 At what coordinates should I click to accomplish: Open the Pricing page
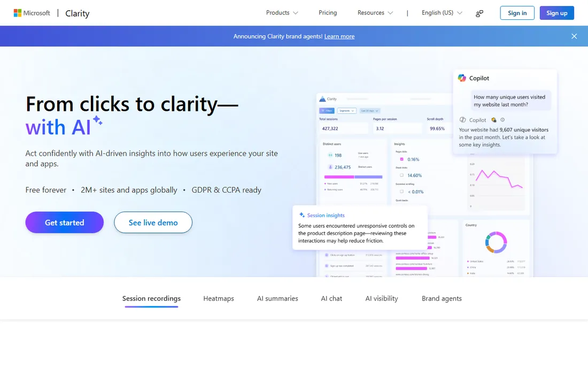(328, 13)
